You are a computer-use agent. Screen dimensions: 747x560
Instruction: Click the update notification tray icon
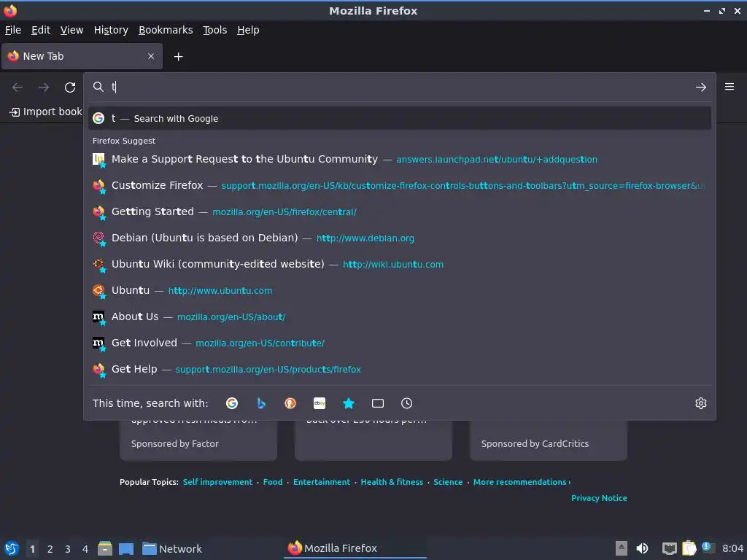point(708,548)
